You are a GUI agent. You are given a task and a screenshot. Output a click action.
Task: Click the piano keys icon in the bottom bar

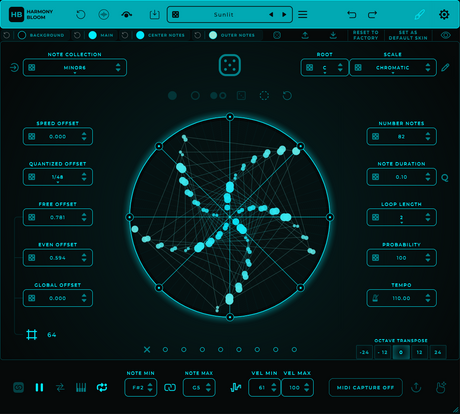click(x=81, y=387)
